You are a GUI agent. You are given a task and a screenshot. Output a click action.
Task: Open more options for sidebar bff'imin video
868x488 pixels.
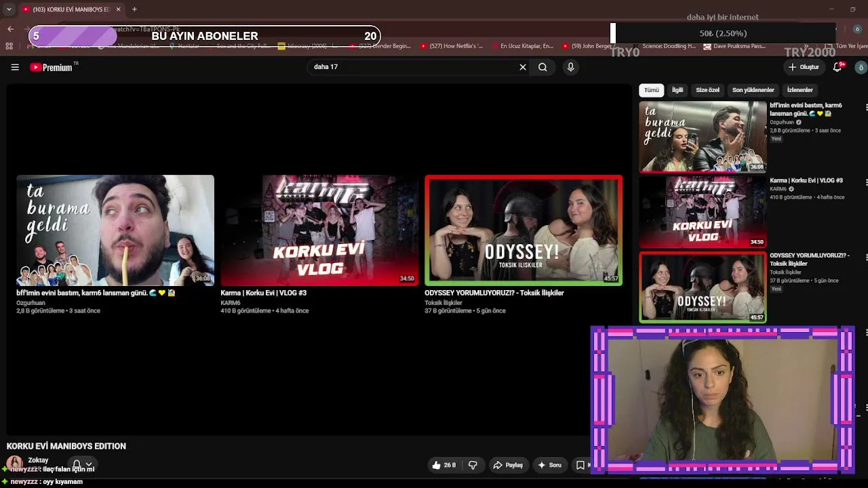(865, 107)
